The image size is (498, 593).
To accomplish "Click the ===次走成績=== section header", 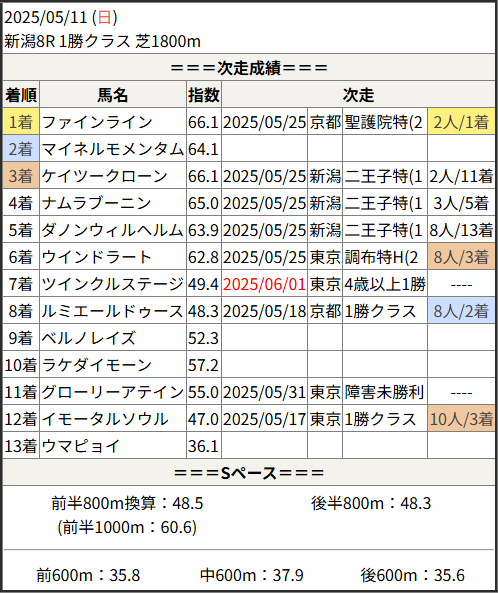I will click(249, 68).
